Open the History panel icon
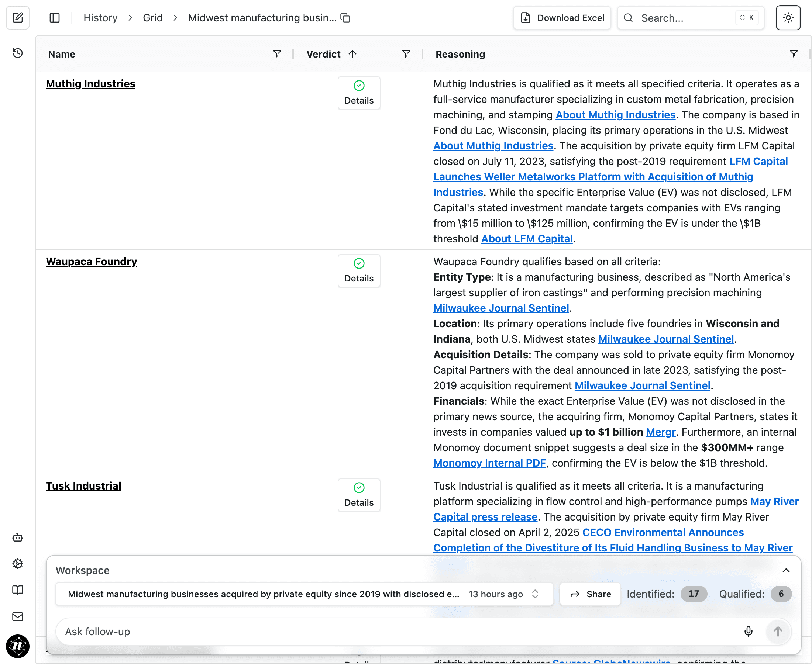Screen dimensions: 812x664 point(18,53)
